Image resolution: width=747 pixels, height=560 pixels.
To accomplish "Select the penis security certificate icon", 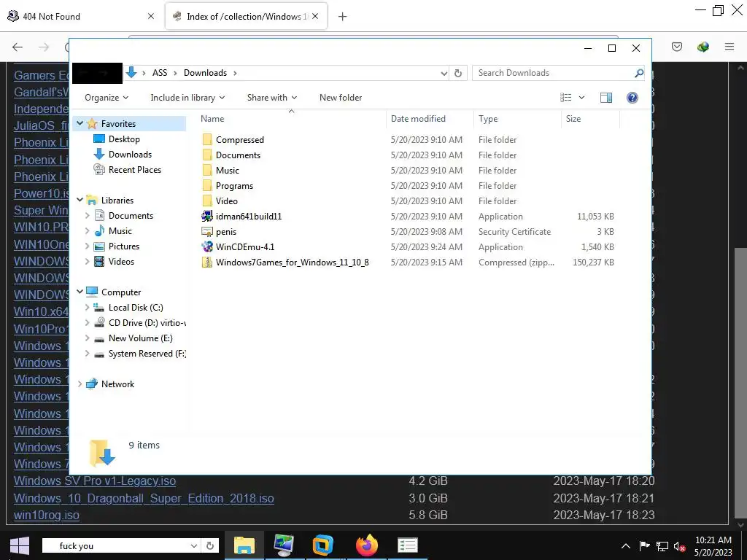I will click(206, 232).
